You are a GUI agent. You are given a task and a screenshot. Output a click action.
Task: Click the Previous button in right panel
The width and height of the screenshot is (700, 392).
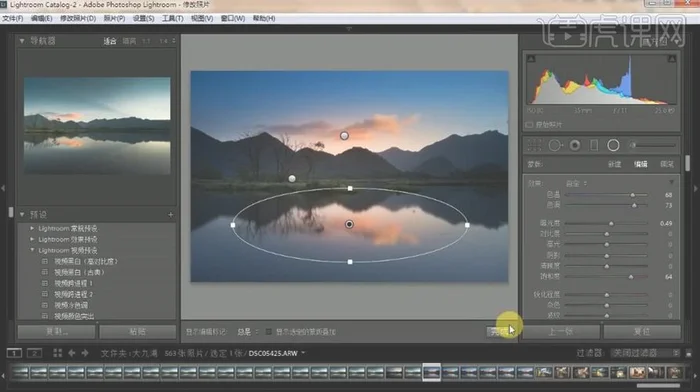(x=561, y=332)
